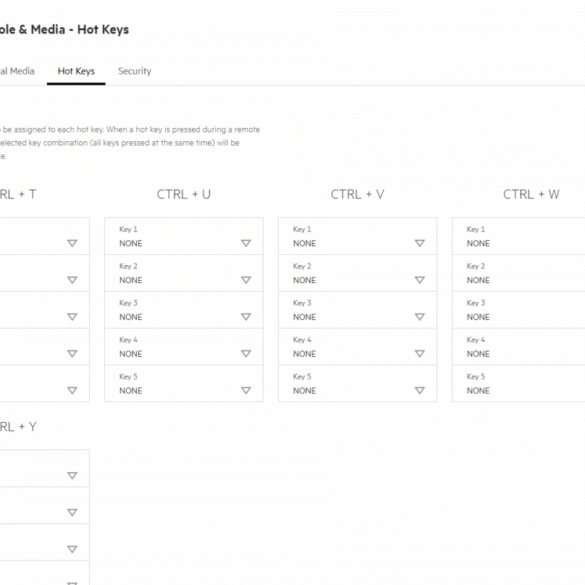Click first dropdown arrow under CTRL + Y
The height and width of the screenshot is (585, 585).
[72, 475]
